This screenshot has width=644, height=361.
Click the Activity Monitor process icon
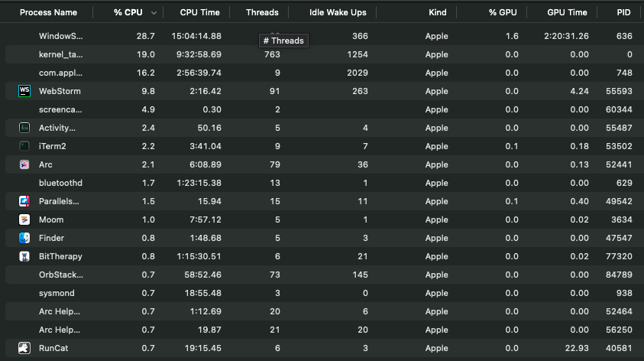pos(24,128)
